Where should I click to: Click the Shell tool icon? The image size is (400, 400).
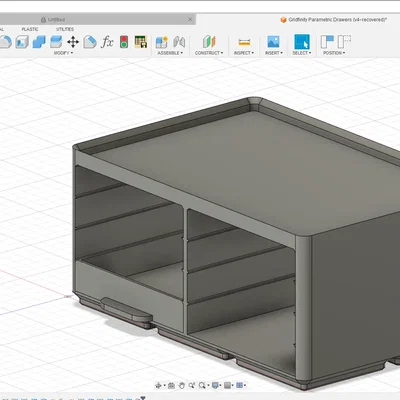point(22,42)
